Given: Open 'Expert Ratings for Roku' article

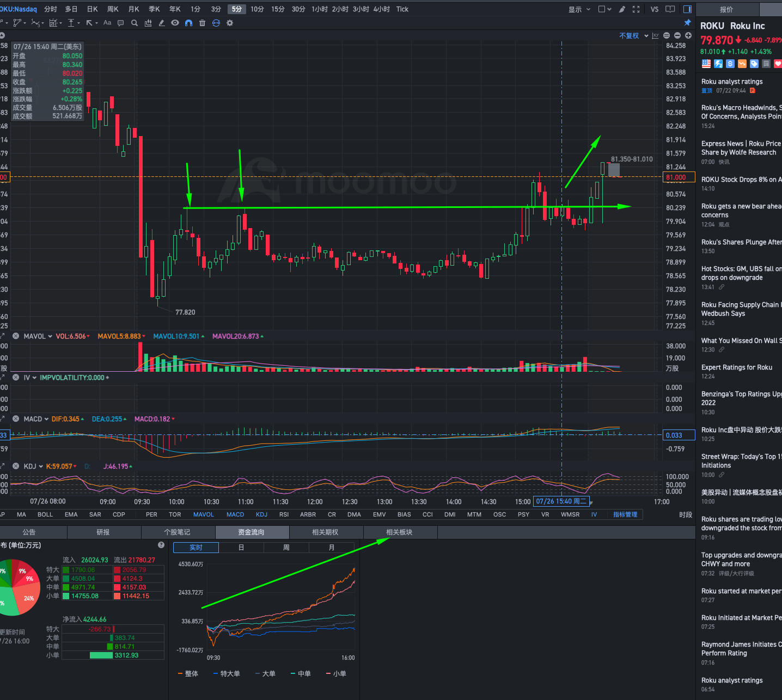Looking at the screenshot, I should pos(737,367).
